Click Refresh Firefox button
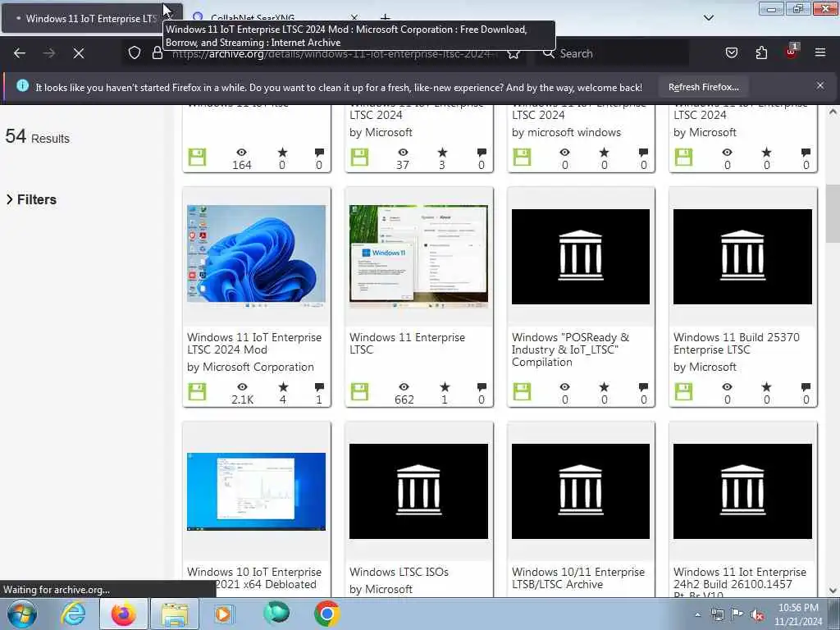840x630 pixels. coord(703,87)
